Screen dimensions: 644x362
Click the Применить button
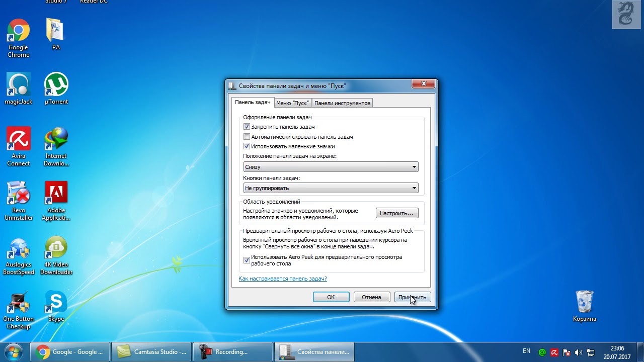(x=412, y=297)
